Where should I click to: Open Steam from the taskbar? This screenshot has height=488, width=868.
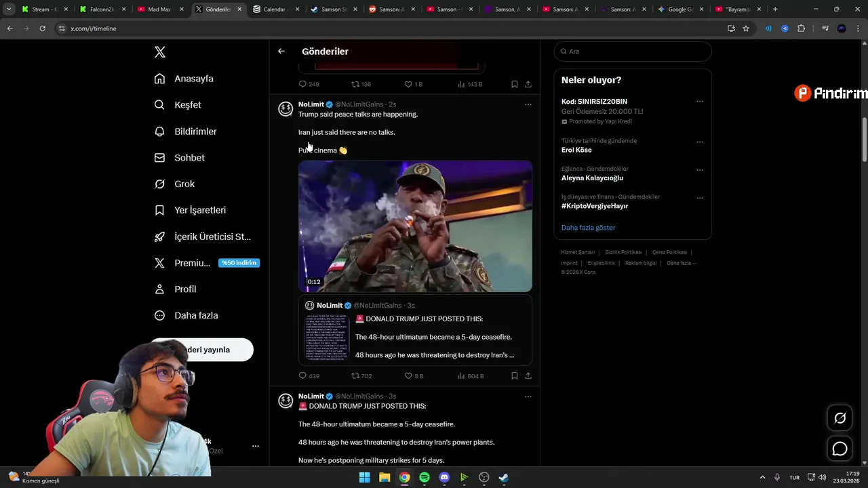pos(503,477)
